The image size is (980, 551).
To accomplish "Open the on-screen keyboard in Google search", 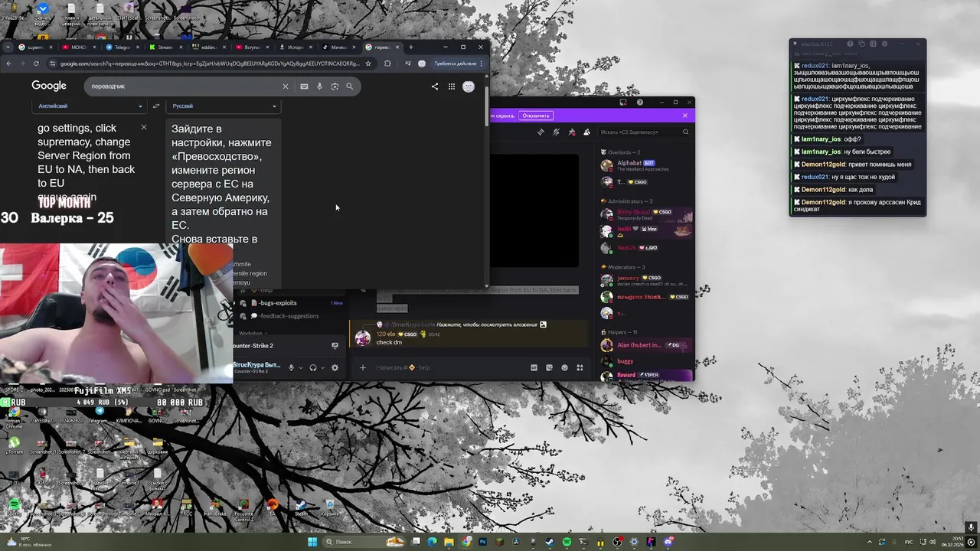I will (304, 86).
